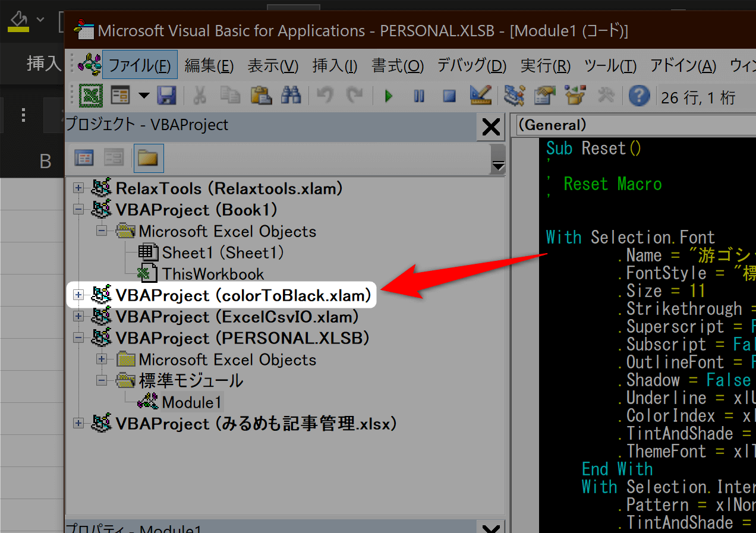
Task: Click the View Microsoft Excel toolbar icon
Action: (92, 95)
